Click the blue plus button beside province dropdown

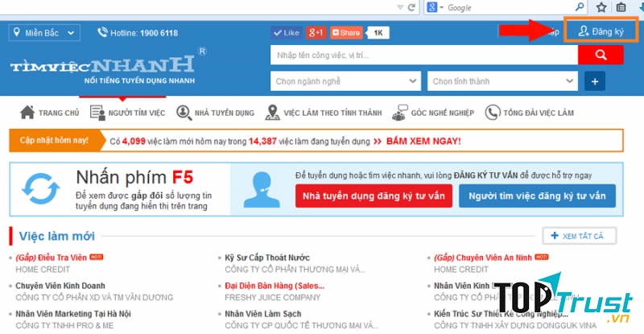(596, 81)
